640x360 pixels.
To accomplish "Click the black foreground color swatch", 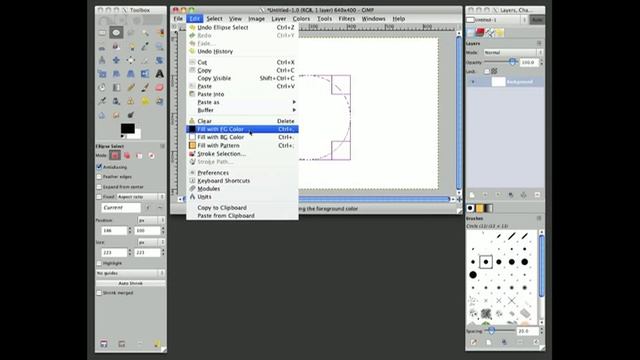I will tap(127, 129).
